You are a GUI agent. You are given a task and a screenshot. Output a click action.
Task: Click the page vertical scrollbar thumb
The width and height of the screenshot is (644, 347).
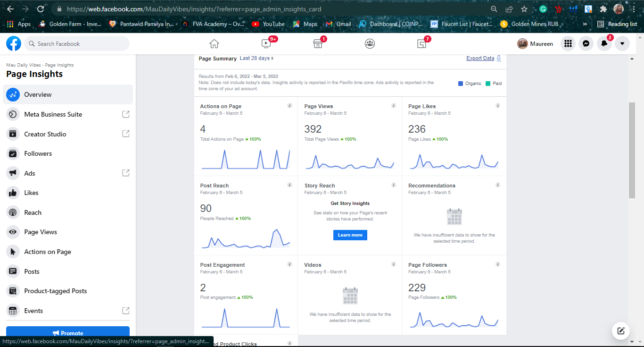[632, 150]
